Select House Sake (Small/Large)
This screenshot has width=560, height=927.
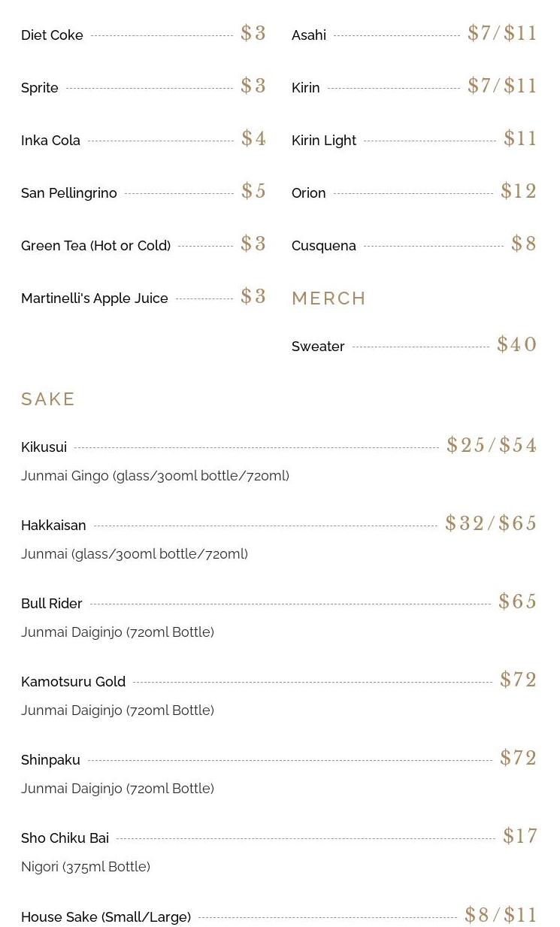pyautogui.click(x=106, y=917)
